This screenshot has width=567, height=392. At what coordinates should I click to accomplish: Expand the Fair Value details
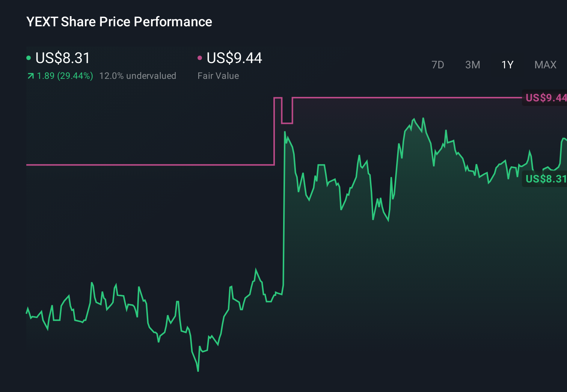(218, 75)
